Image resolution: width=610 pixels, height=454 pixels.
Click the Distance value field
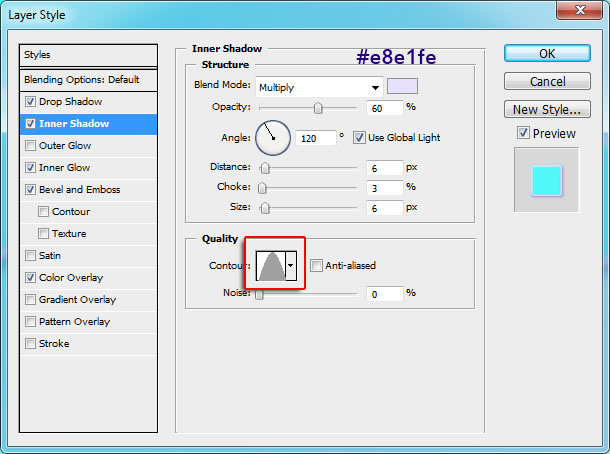point(384,168)
